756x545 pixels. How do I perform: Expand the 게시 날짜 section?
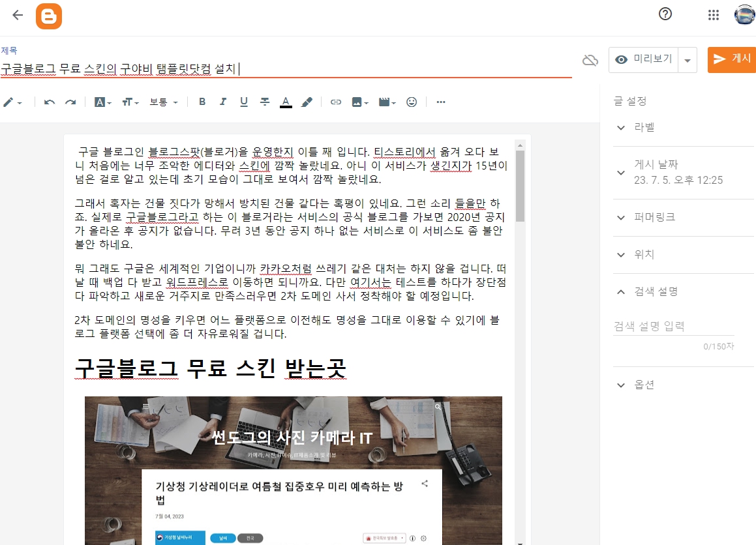(x=683, y=173)
